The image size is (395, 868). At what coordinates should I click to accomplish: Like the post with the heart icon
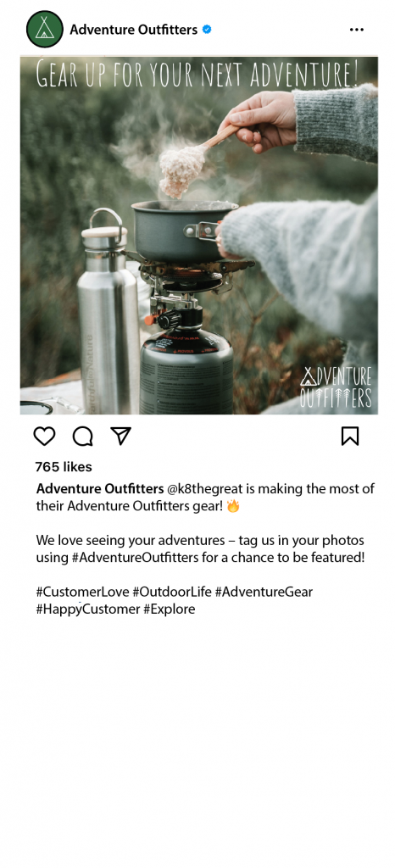[44, 437]
